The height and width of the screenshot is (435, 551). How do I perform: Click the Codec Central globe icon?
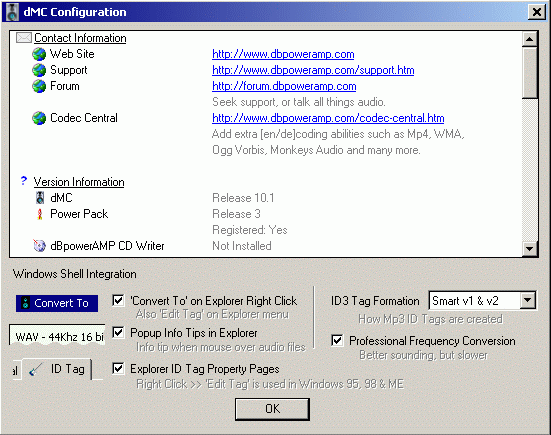click(x=39, y=118)
